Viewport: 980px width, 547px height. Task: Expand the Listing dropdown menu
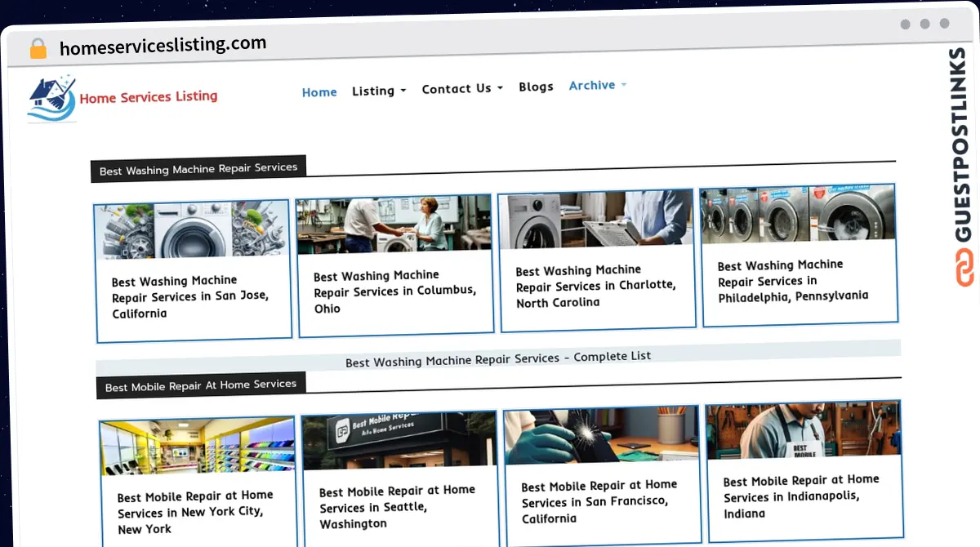point(379,91)
